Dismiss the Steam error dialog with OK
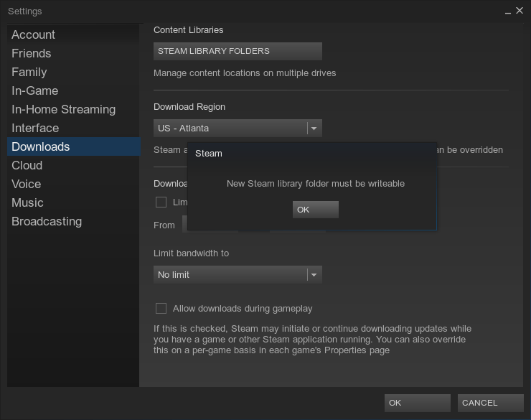531x420 pixels. click(315, 210)
